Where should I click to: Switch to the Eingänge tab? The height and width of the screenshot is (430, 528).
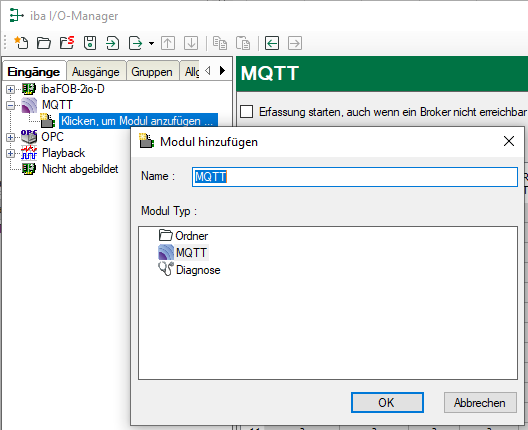tap(34, 72)
